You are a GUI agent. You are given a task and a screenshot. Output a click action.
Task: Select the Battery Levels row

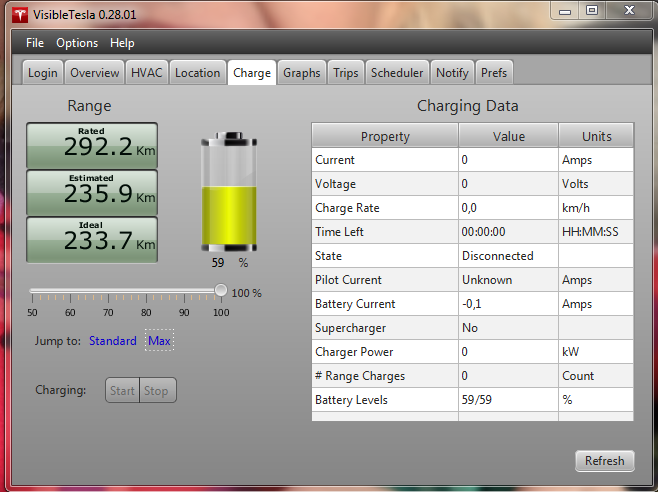(473, 399)
